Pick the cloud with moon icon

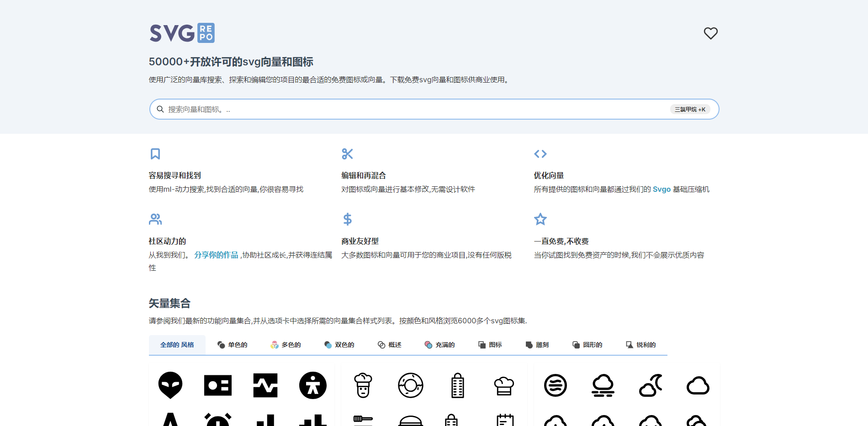[651, 385]
